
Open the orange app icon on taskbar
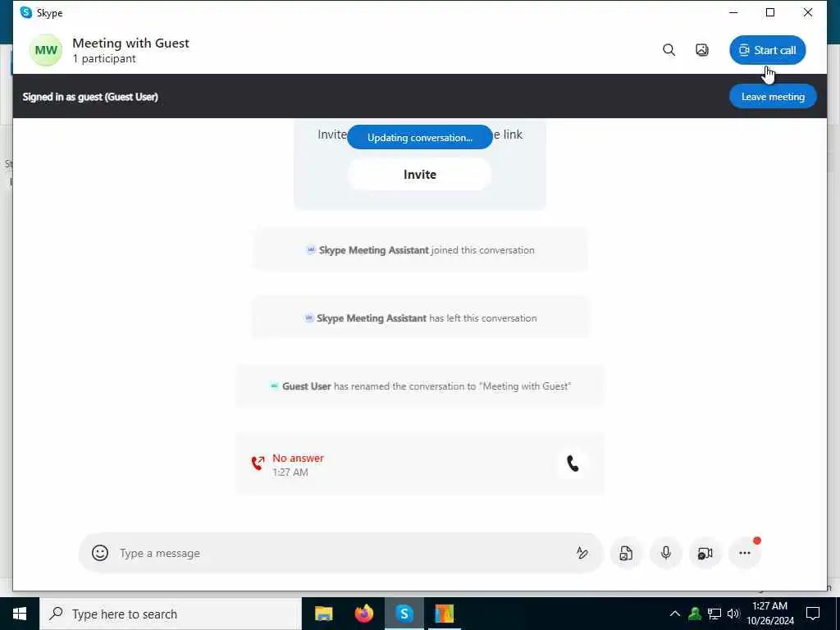coord(444,614)
